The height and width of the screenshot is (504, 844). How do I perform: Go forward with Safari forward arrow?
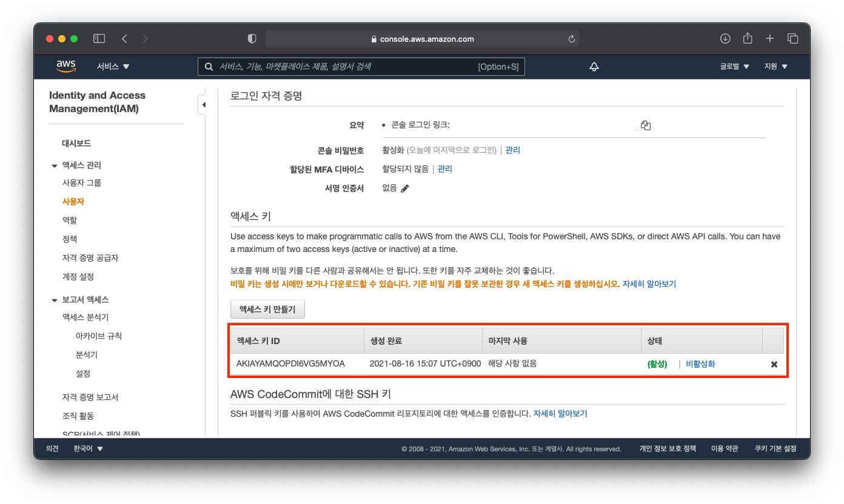coord(145,39)
